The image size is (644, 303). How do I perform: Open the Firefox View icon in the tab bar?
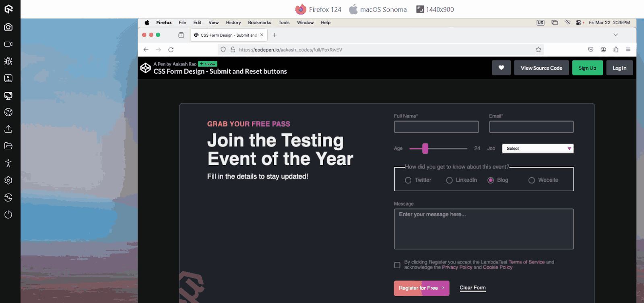click(x=182, y=35)
